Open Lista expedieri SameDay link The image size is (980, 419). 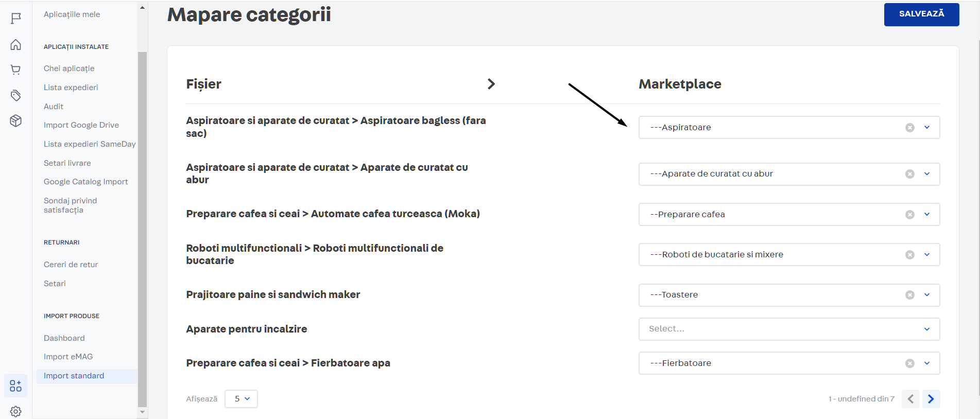[90, 144]
